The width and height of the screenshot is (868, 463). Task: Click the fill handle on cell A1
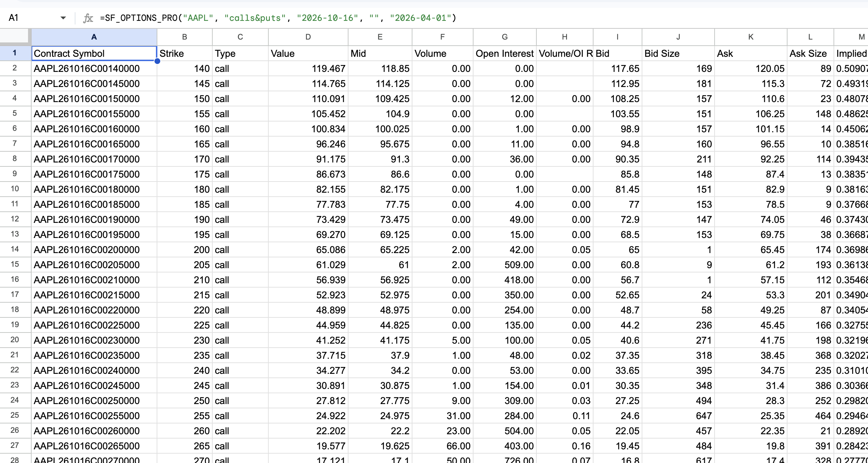click(157, 61)
